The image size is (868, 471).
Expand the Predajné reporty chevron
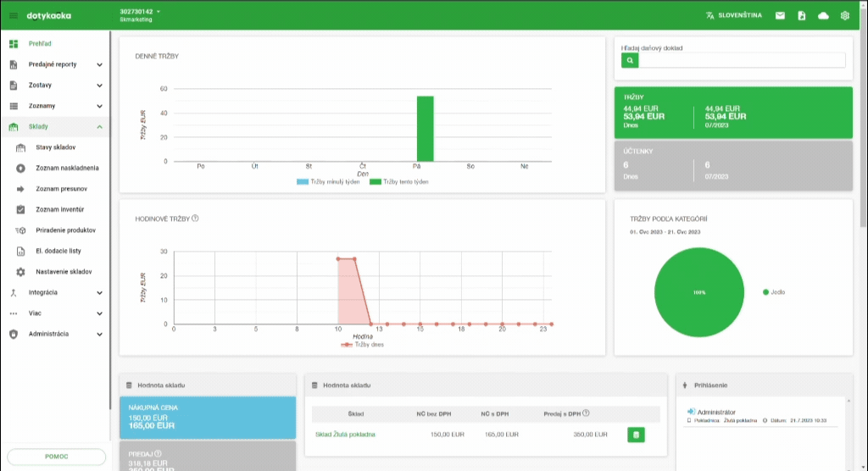click(99, 64)
